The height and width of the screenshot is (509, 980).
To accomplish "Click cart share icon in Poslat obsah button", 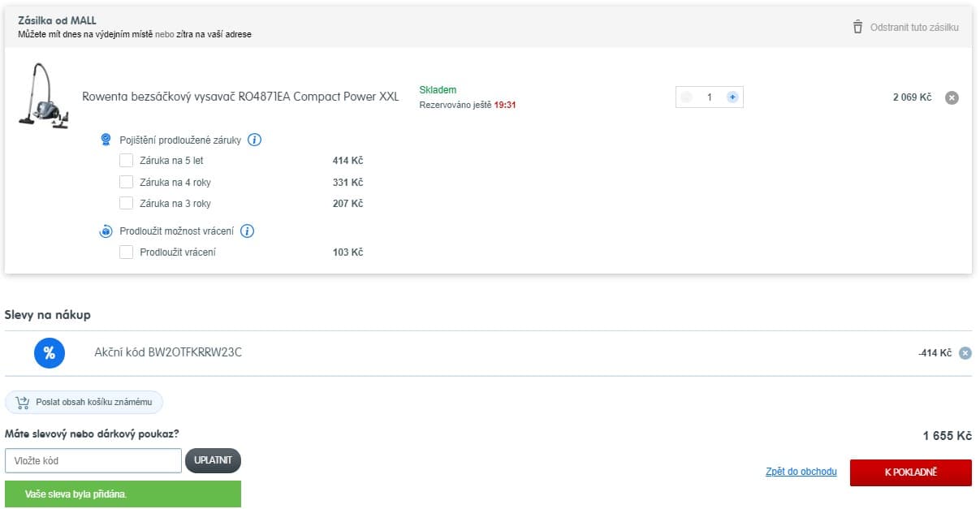I will click(22, 402).
